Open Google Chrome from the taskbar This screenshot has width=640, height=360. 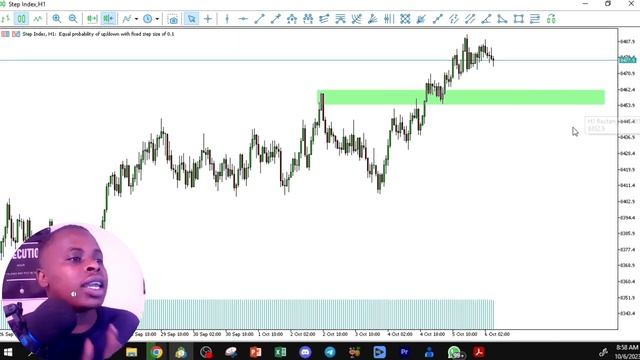tap(156, 352)
